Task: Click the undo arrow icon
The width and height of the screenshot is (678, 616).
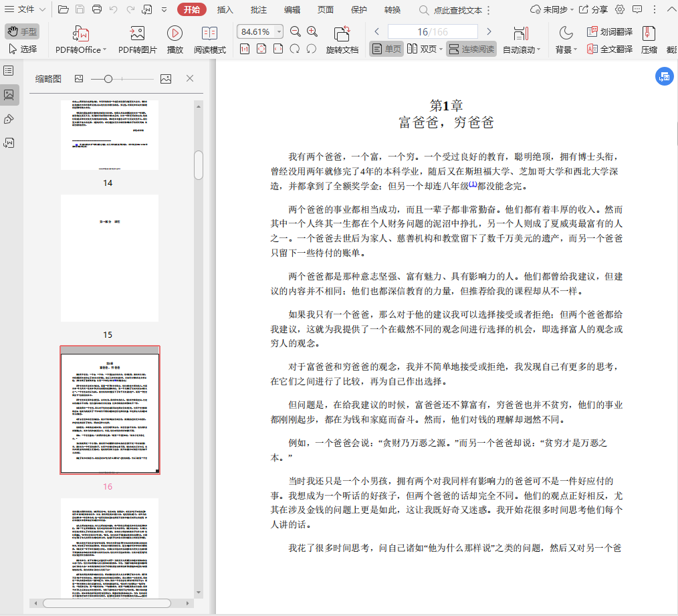Action: [x=113, y=9]
